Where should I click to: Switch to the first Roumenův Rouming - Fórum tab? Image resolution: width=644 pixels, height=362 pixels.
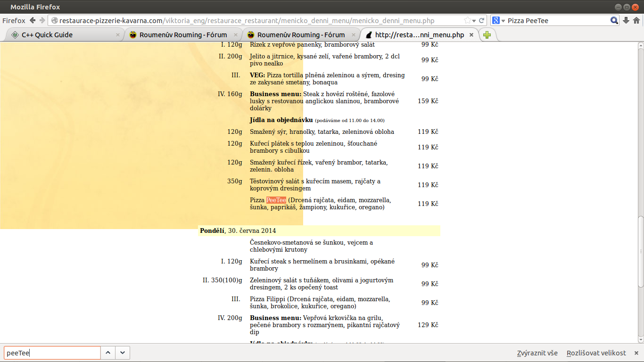(183, 35)
